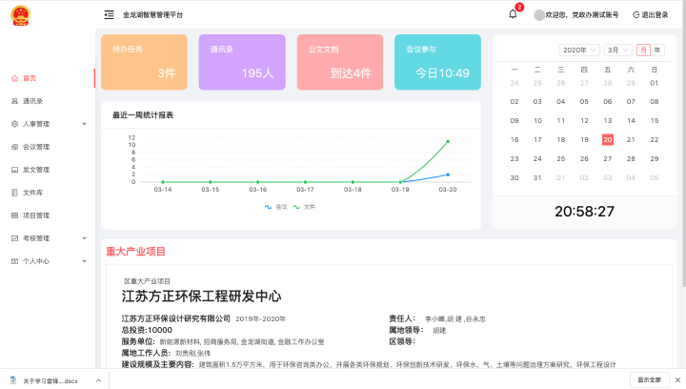This screenshot has height=389, width=686.
Task: Toggle 会议 series in chart legend
Action: click(276, 207)
